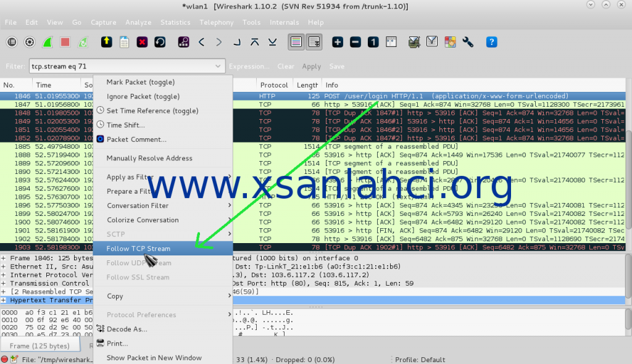Sort packets by the Protocol column

click(274, 85)
